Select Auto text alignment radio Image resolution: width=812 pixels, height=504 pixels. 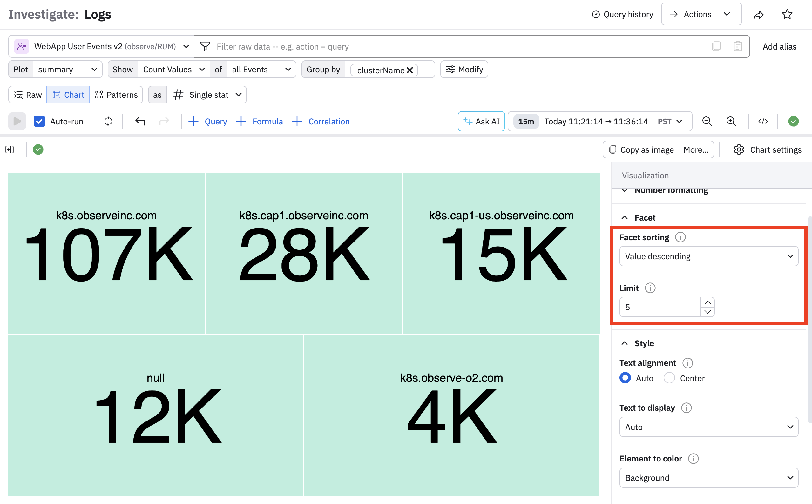(x=625, y=378)
